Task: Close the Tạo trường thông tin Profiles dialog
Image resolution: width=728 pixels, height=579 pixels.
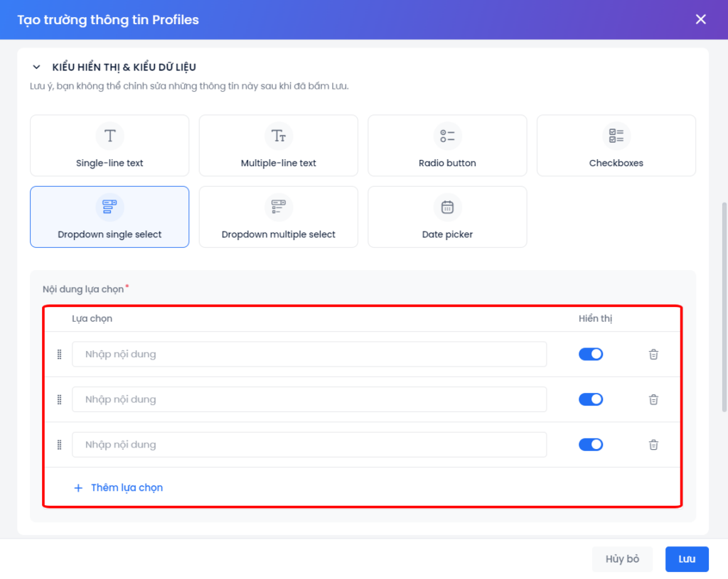Action: [x=700, y=19]
